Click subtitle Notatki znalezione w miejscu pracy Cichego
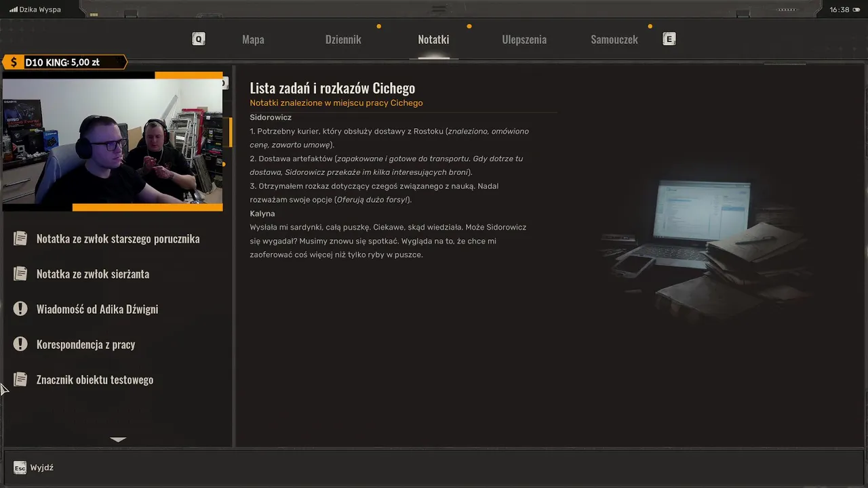This screenshot has height=488, width=868. click(336, 103)
